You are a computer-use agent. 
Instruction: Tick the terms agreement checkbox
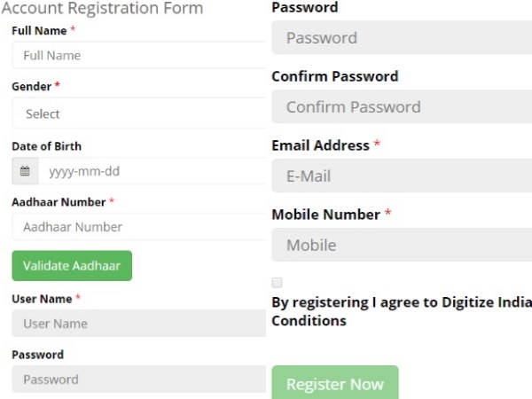(x=277, y=283)
